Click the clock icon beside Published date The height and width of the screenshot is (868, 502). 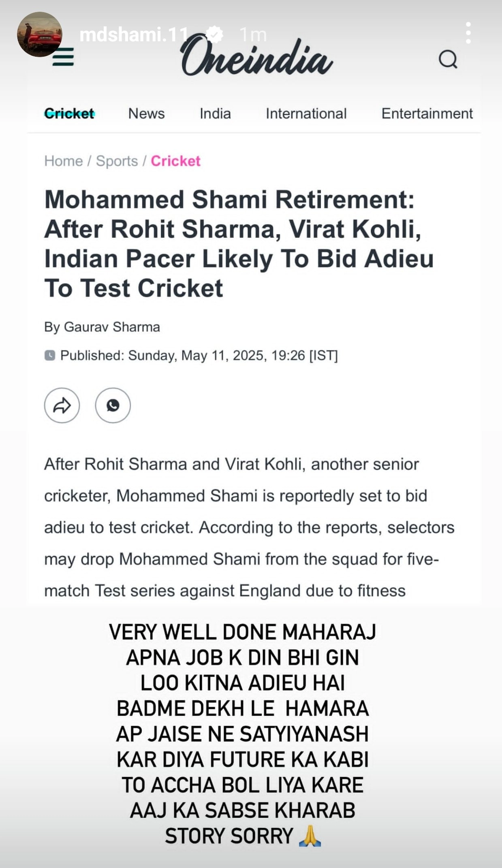pos(50,356)
